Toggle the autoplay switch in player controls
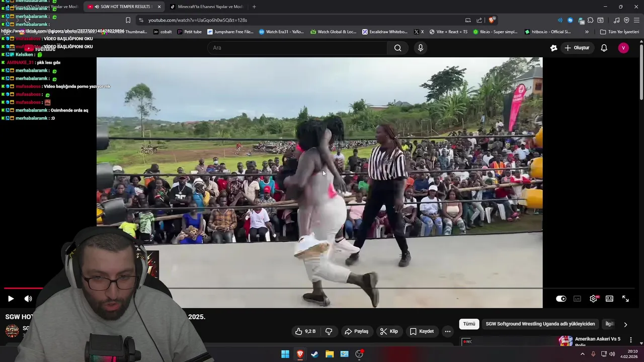The width and height of the screenshot is (644, 362). coord(561,299)
